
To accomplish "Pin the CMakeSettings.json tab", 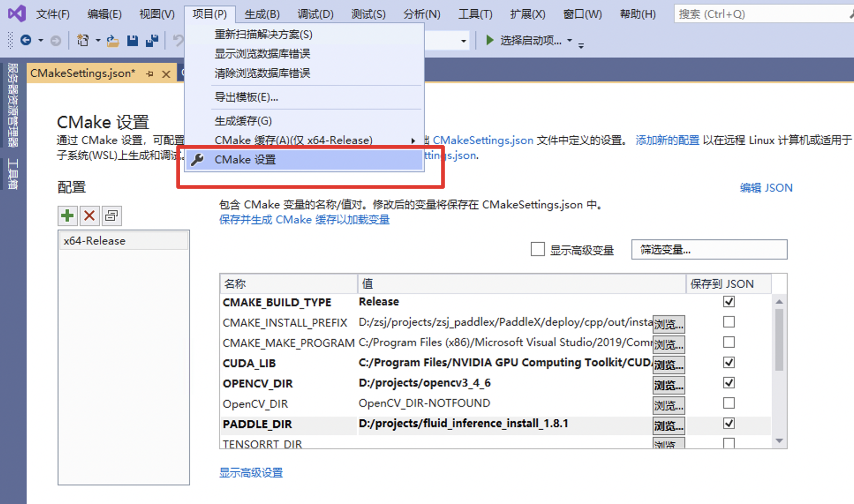I will pos(150,74).
